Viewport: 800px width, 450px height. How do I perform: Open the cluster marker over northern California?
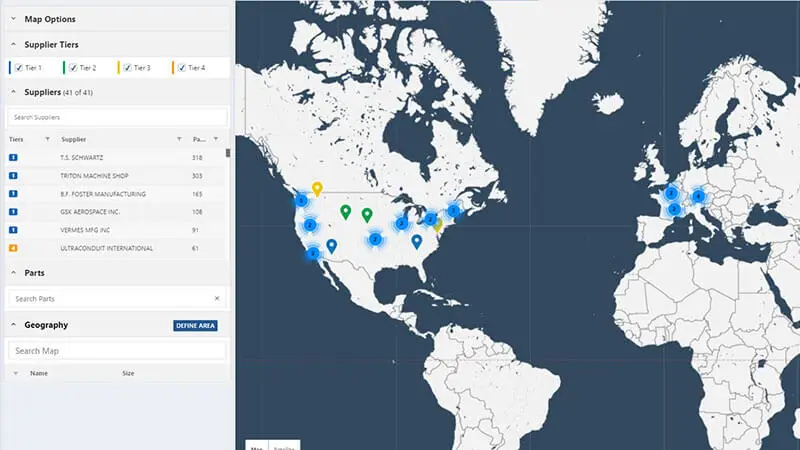(x=310, y=225)
